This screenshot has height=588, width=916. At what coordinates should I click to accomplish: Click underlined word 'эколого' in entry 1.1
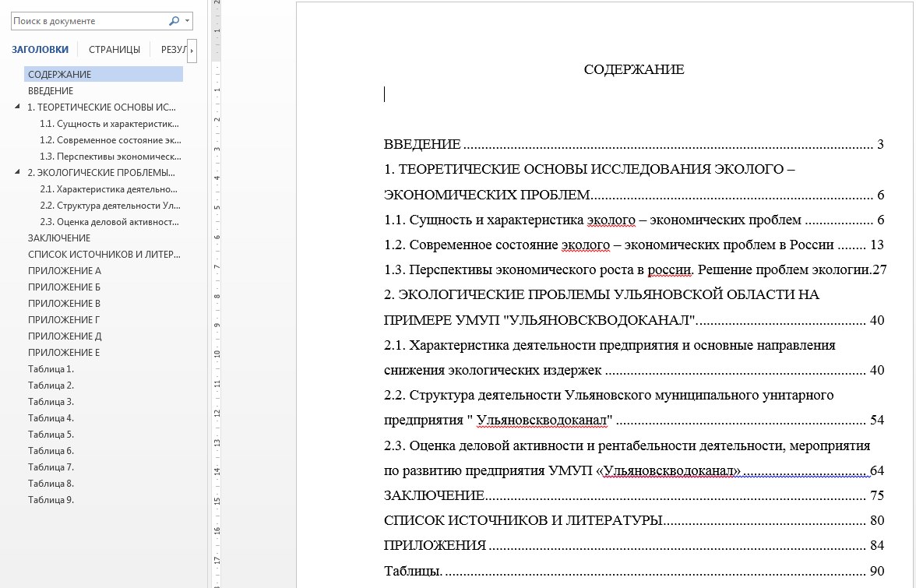pos(611,220)
